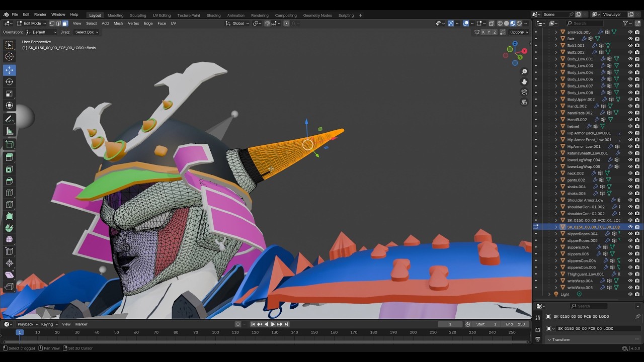This screenshot has height=362, width=644.
Task: Click frame 100 on the timeline
Action: click(215, 332)
